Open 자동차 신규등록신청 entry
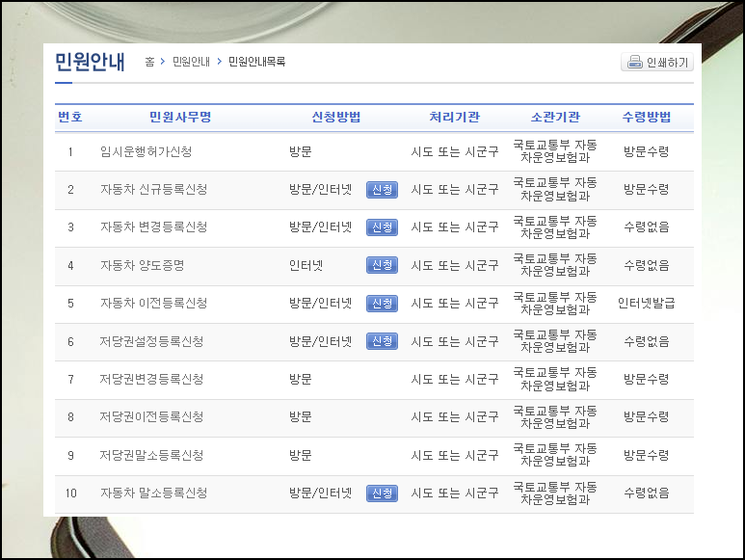Image resolution: width=745 pixels, height=560 pixels. [153, 190]
